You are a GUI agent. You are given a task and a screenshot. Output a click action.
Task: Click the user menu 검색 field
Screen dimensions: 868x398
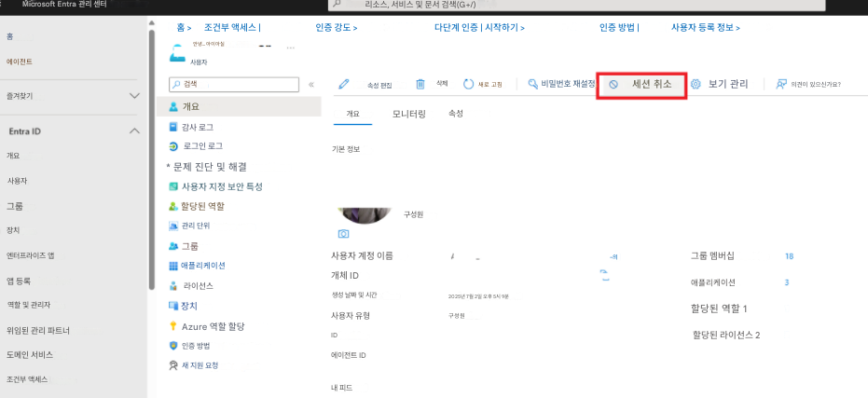click(234, 84)
